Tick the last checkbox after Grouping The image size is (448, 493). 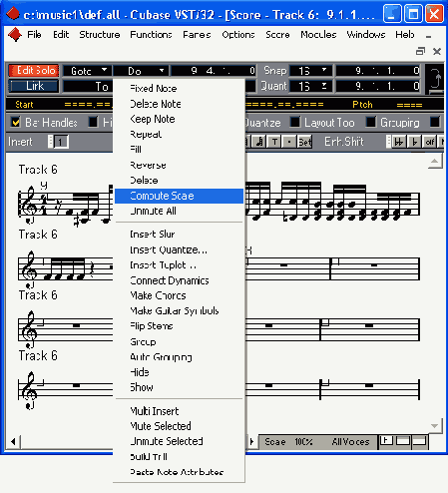pyautogui.click(x=434, y=123)
